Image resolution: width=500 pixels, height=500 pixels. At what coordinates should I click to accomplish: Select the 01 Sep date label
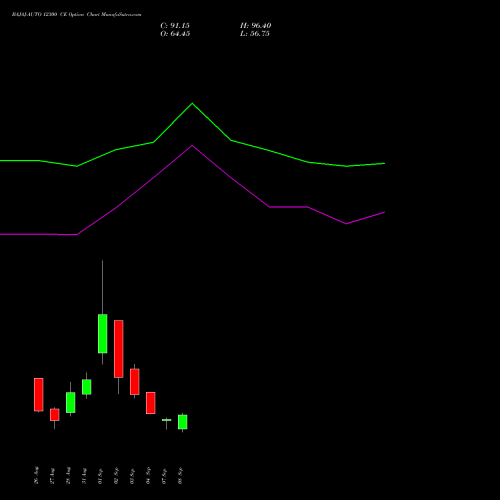[100, 475]
